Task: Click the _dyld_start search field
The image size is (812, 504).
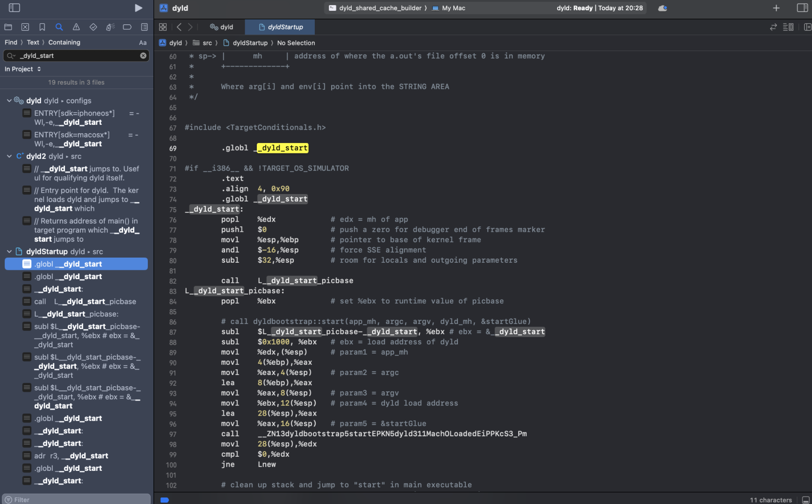Action: point(77,56)
